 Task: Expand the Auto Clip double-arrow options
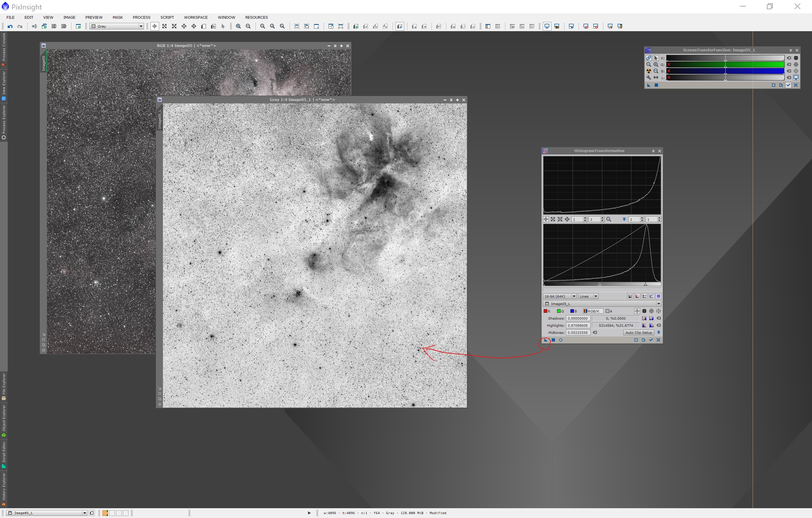click(x=659, y=332)
